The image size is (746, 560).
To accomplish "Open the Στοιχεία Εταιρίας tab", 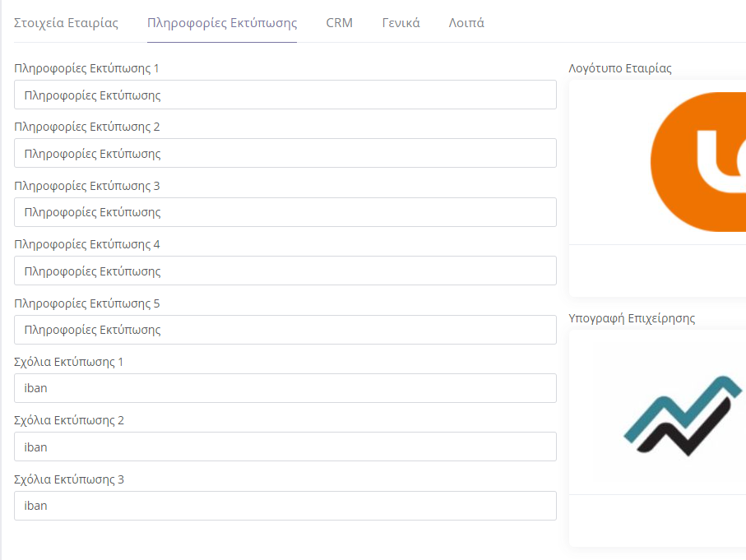I will tap(66, 23).
